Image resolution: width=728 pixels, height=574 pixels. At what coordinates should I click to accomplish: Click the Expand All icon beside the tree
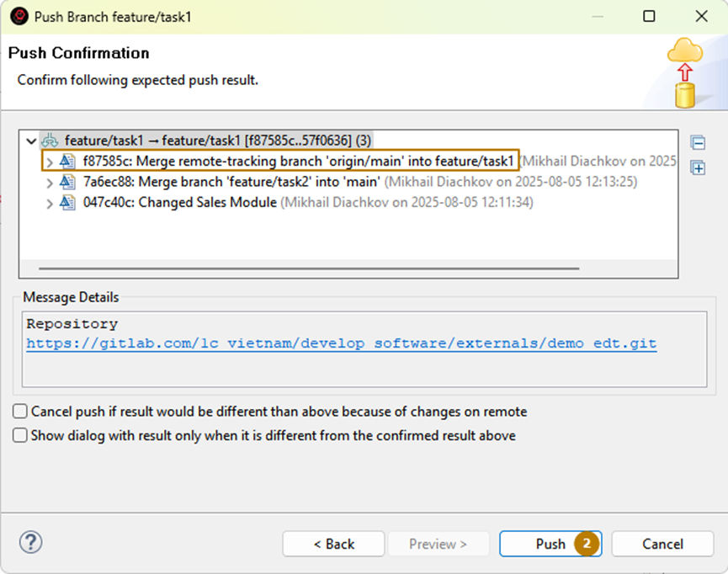[697, 167]
